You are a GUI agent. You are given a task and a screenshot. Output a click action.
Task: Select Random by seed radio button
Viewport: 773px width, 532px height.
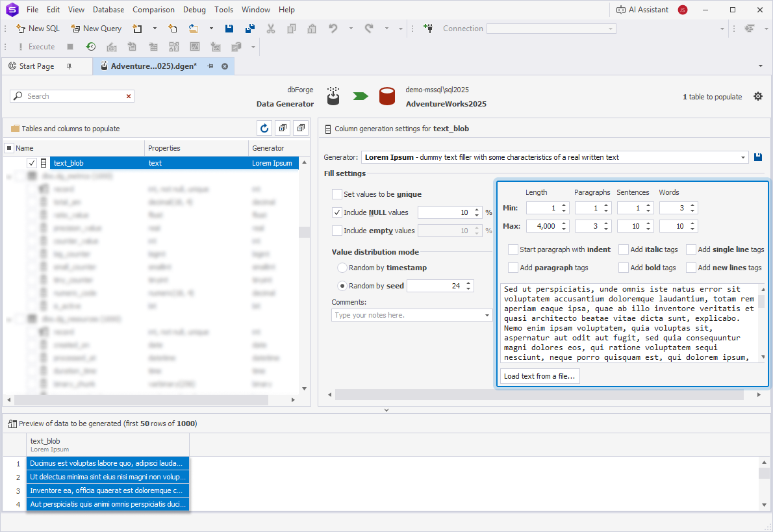pyautogui.click(x=342, y=286)
